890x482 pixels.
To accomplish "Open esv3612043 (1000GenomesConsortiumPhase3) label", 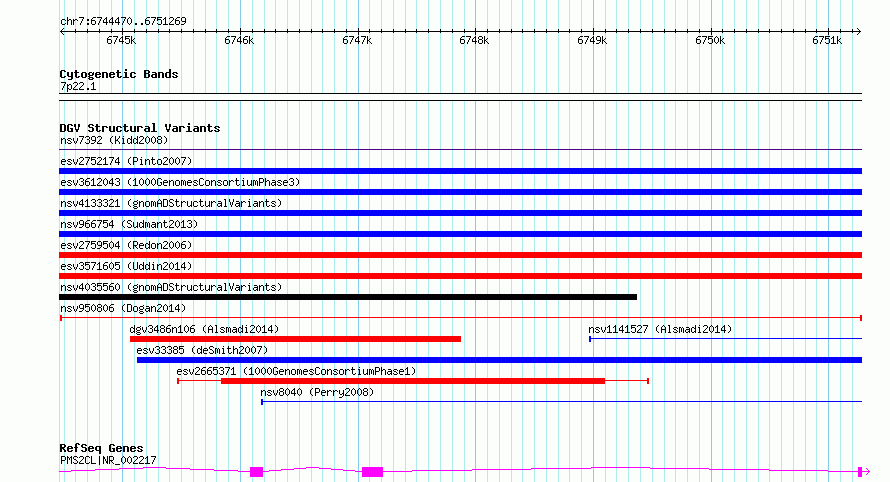I will click(180, 182).
